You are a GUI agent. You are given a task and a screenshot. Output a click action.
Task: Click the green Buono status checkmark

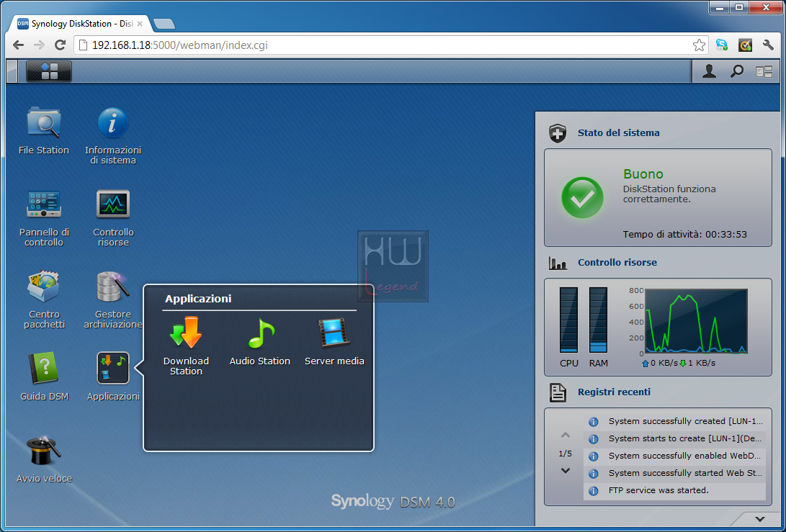pyautogui.click(x=582, y=198)
